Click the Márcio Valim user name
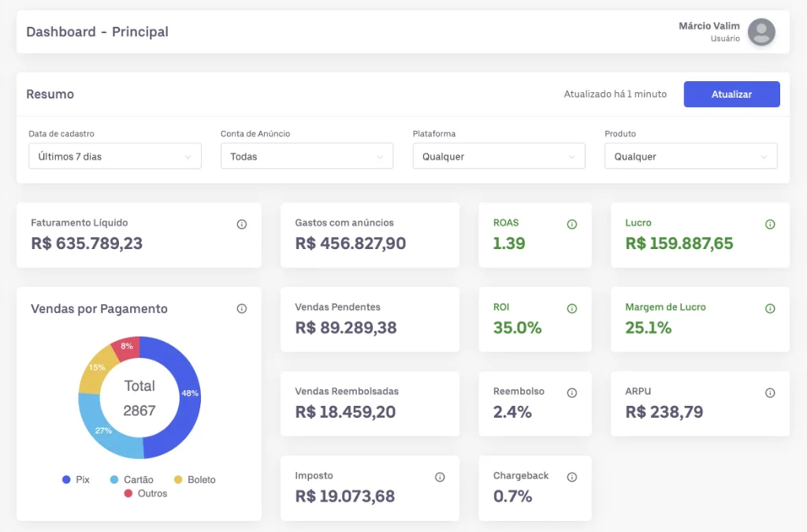This screenshot has width=807, height=532. (708, 26)
